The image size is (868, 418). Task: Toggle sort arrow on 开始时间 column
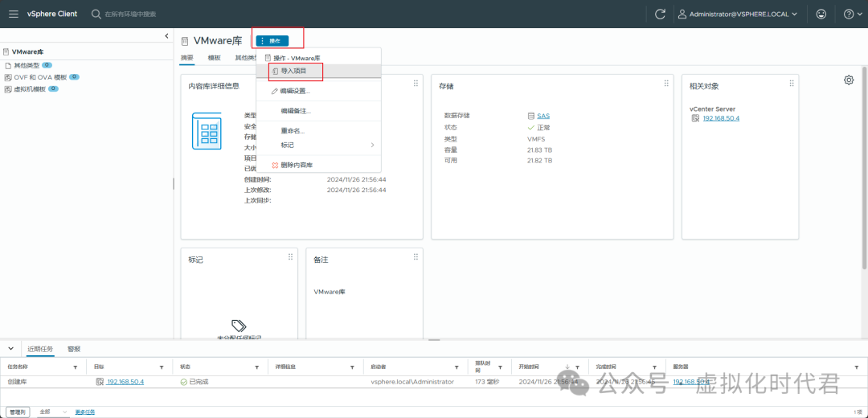click(567, 367)
